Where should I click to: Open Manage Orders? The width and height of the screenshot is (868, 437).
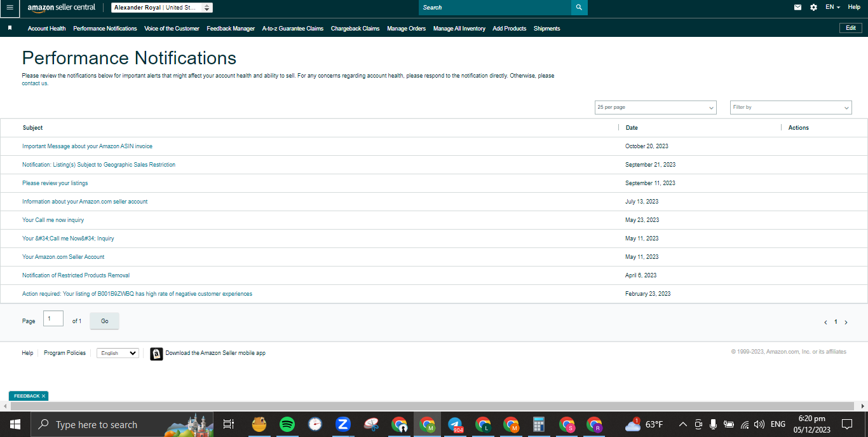407,29
